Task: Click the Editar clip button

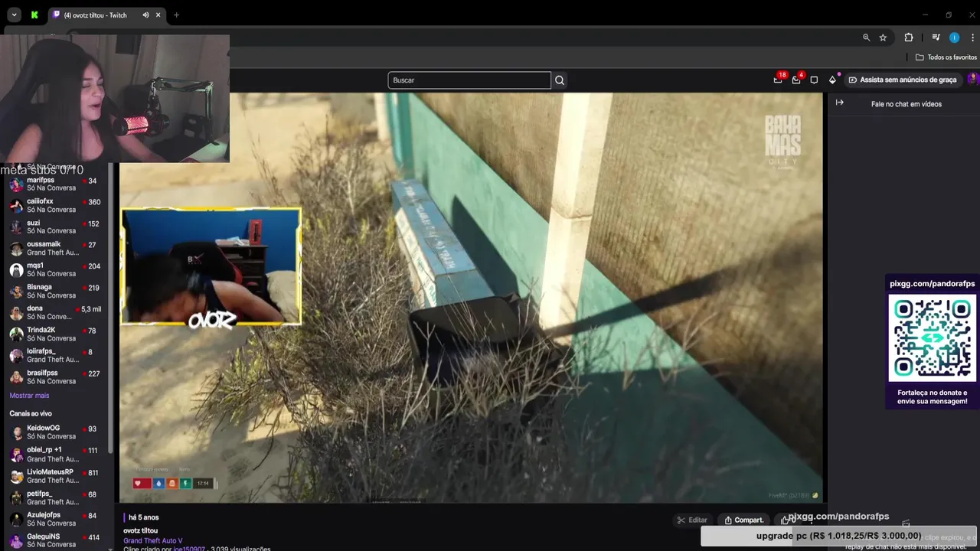Action: (x=692, y=520)
